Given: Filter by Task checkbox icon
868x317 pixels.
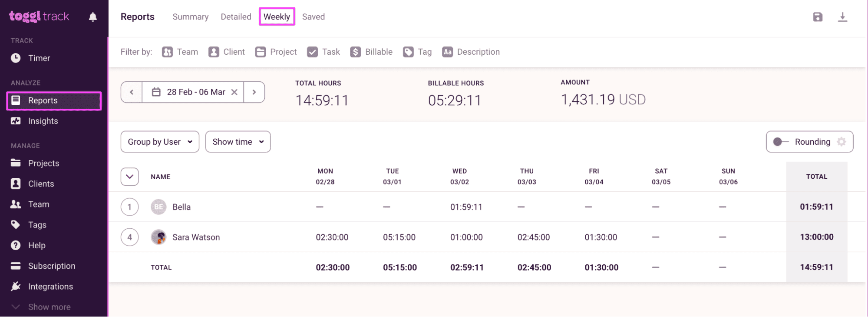Looking at the screenshot, I should tap(312, 52).
